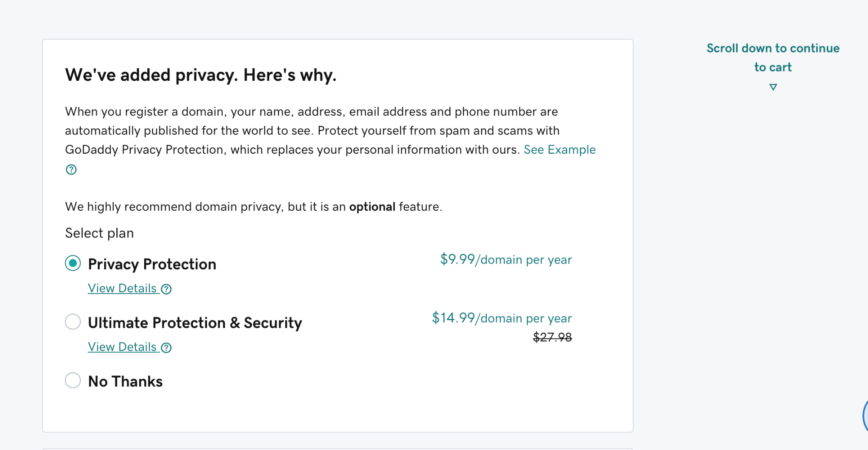Click the heading We've added privacy. Here's why.
868x450 pixels.
201,75
